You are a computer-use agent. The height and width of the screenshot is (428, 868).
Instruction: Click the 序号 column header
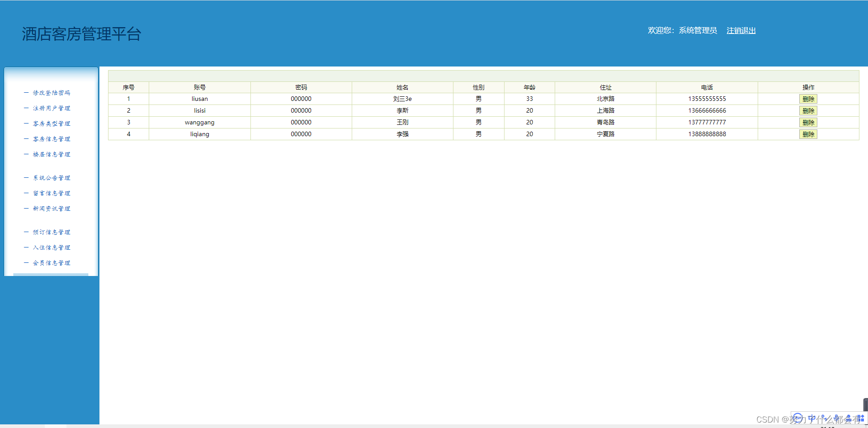[128, 87]
